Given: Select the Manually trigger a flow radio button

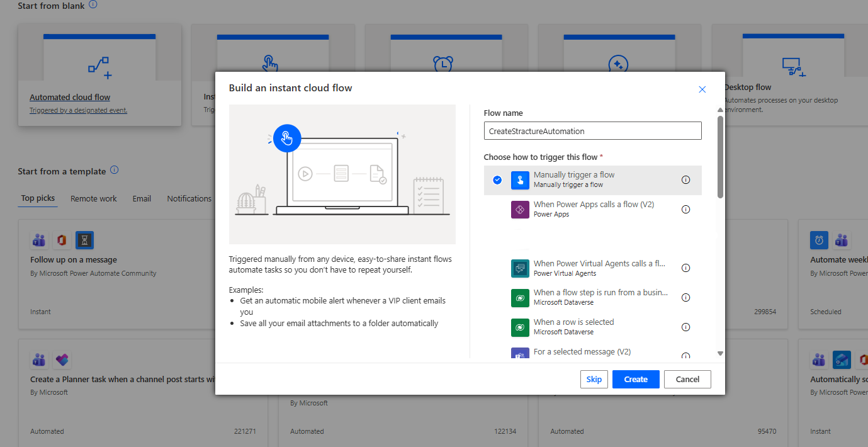Looking at the screenshot, I should (x=497, y=180).
